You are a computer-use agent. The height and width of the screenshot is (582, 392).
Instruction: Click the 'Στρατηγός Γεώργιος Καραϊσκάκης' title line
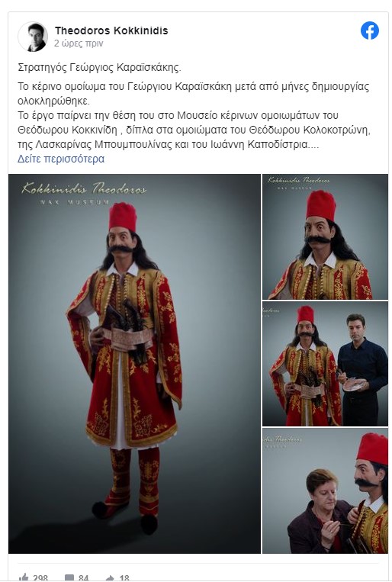pyautogui.click(x=99, y=68)
